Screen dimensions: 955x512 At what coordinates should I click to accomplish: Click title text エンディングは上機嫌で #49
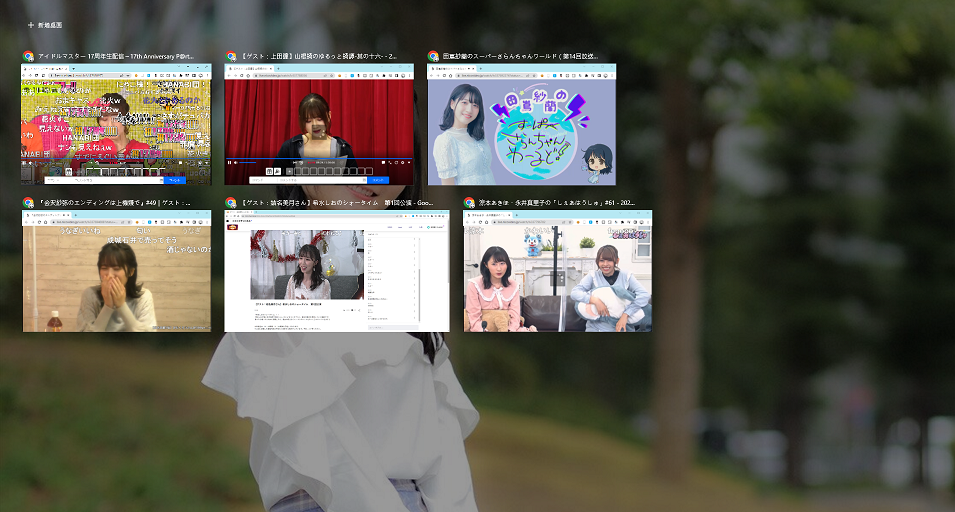point(115,203)
